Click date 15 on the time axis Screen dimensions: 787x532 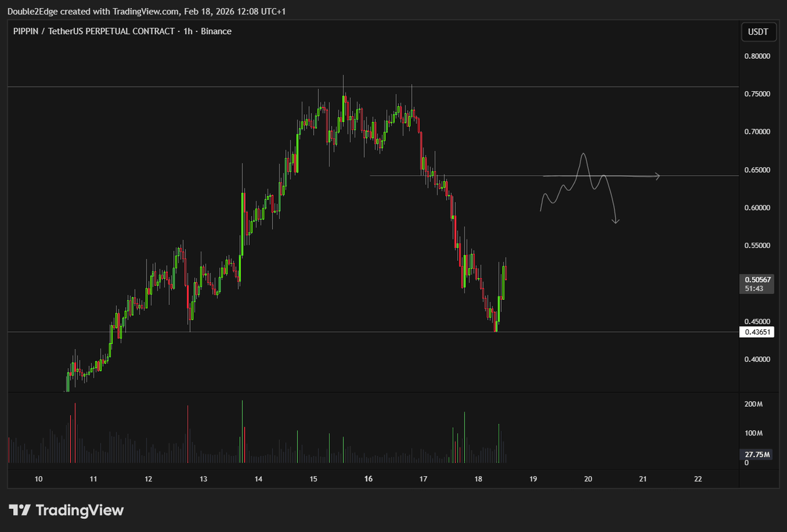click(313, 479)
